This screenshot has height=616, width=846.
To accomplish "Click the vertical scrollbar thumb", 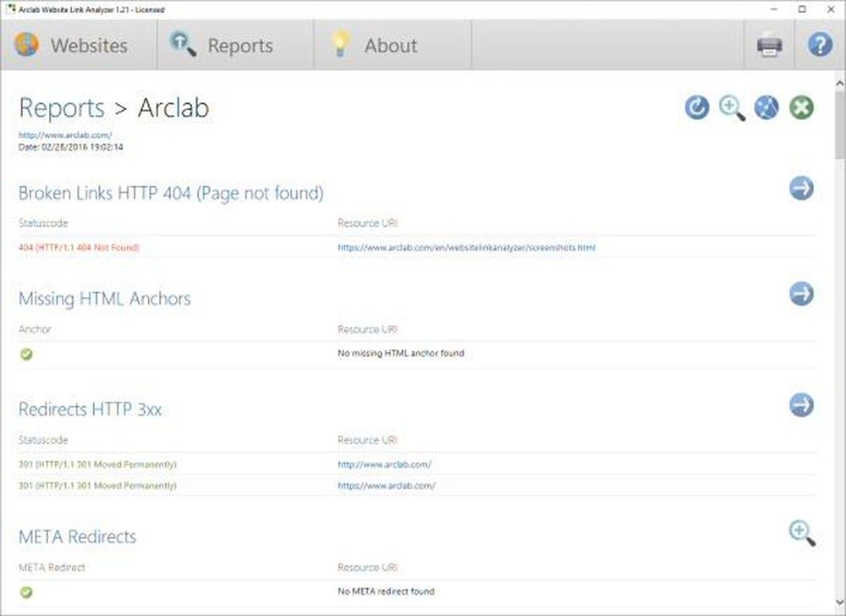I will [x=839, y=126].
